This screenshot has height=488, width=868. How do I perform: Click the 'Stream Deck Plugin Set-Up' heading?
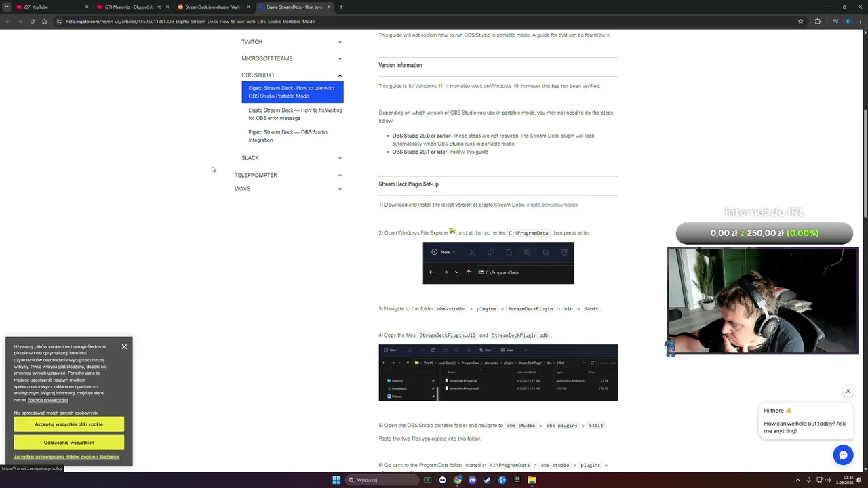pos(408,184)
